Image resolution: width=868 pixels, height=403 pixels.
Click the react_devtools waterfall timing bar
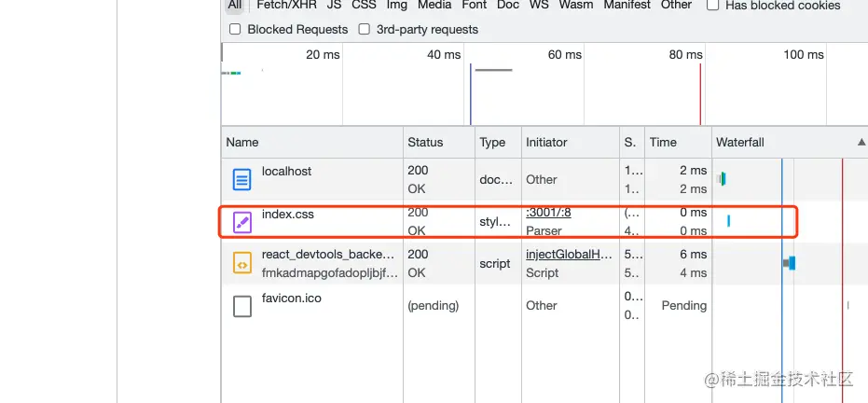[790, 263]
